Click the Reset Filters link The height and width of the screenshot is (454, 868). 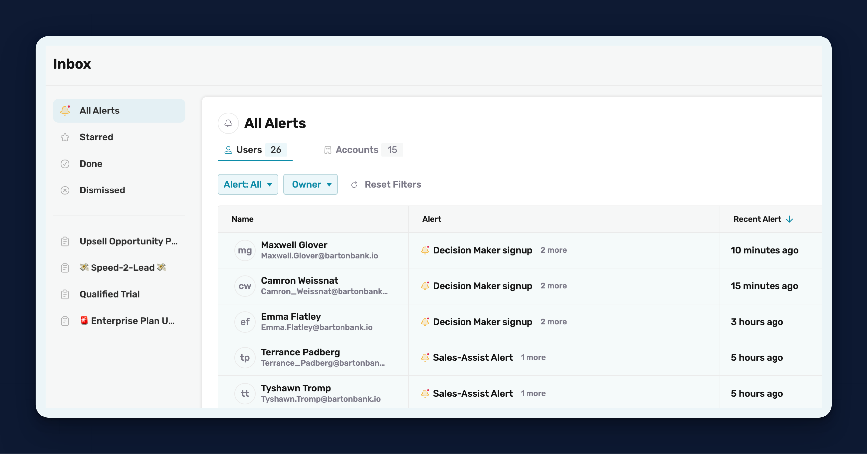[x=393, y=185]
